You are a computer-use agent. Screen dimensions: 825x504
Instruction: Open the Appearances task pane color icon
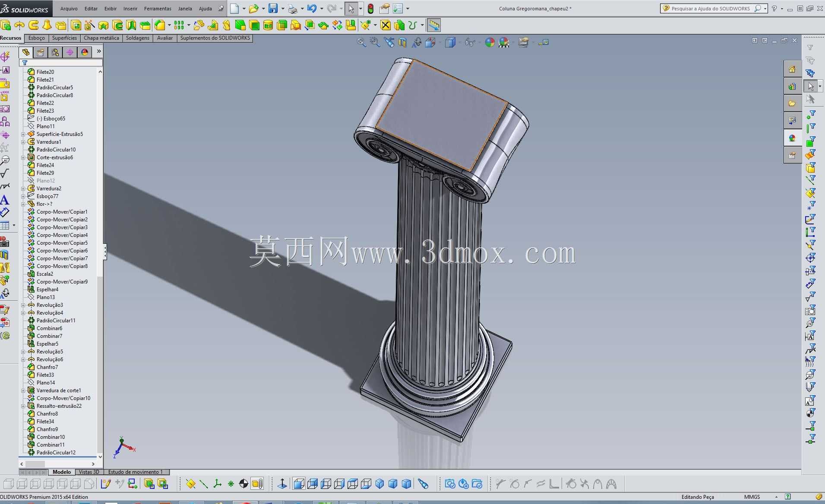(x=792, y=138)
